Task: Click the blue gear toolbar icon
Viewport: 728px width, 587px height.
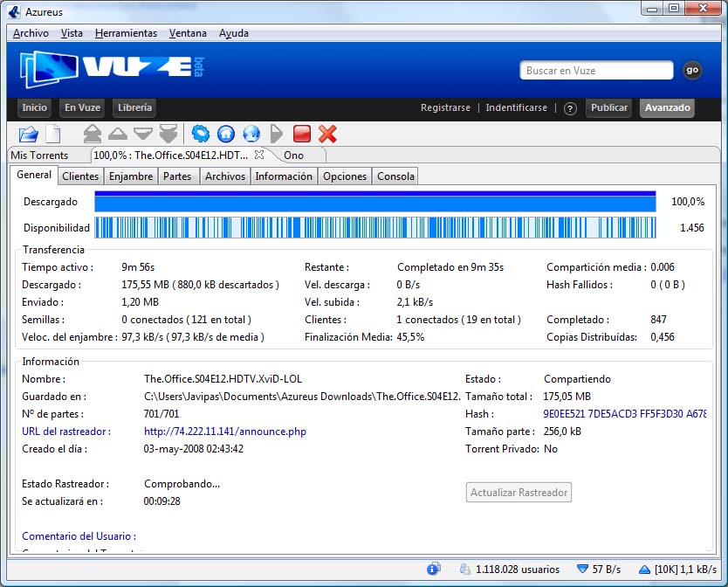Action: coord(201,134)
